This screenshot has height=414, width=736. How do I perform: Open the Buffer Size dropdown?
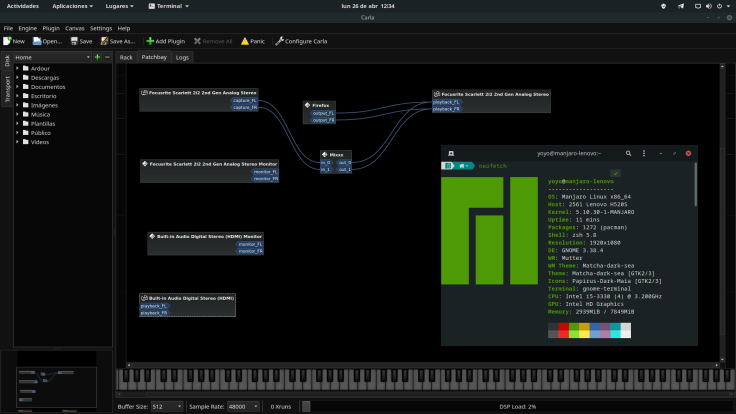click(x=166, y=407)
